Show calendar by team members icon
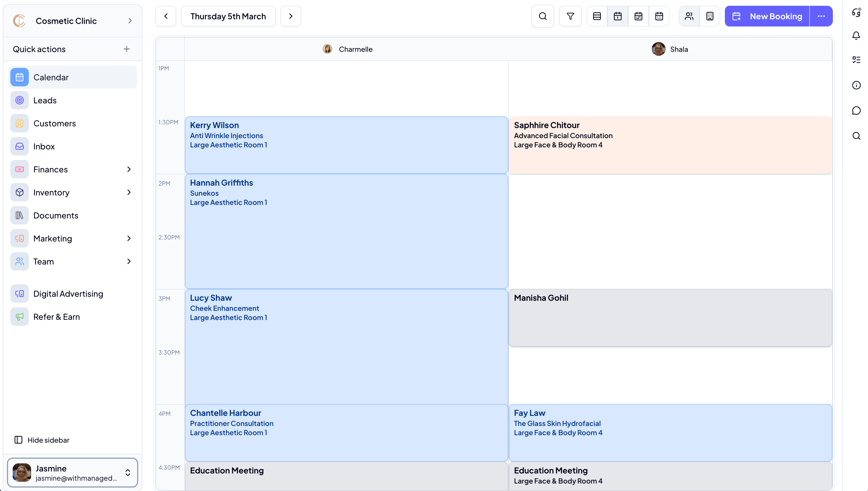This screenshot has width=868, height=491. pyautogui.click(x=689, y=16)
